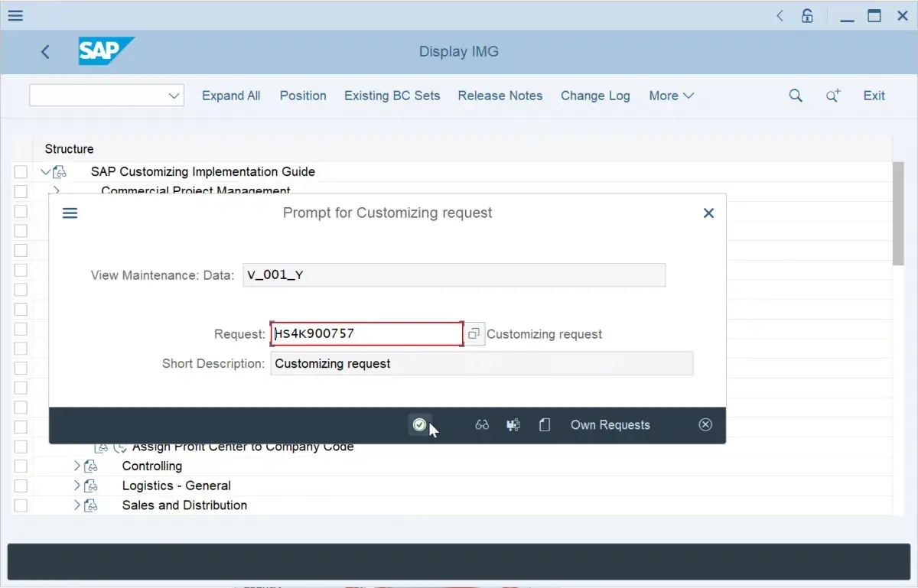Viewport: 918px width, 588px height.
Task: Click the Customizing request label beside the Request field
Action: [x=545, y=334]
